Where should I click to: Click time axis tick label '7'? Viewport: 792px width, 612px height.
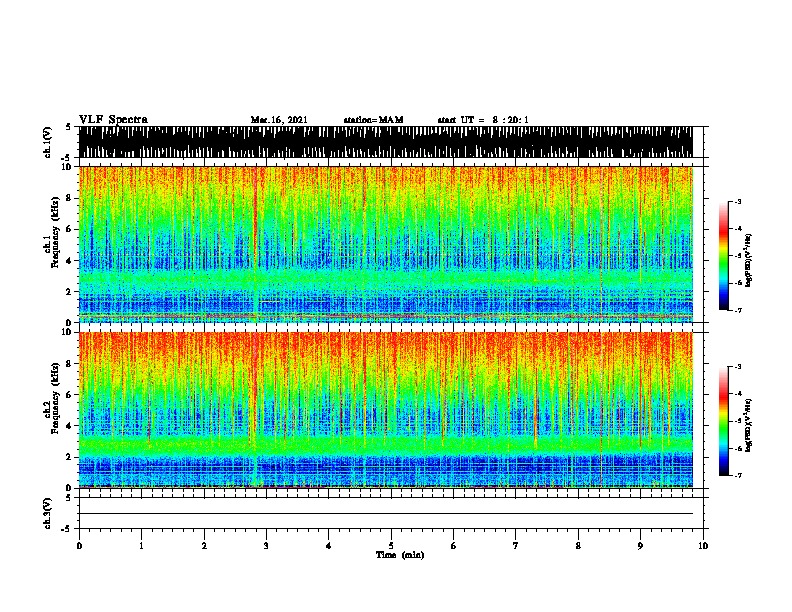[516, 545]
